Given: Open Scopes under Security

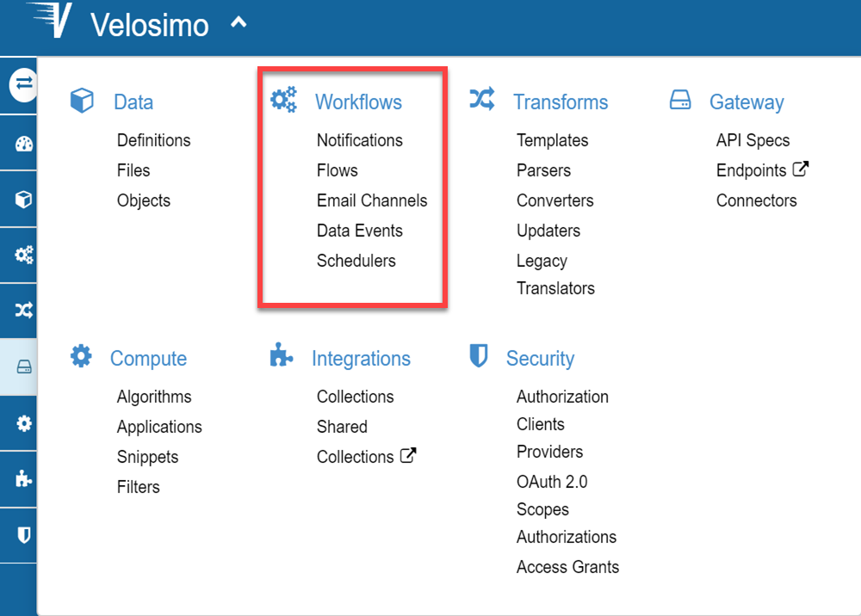Looking at the screenshot, I should click(x=542, y=509).
